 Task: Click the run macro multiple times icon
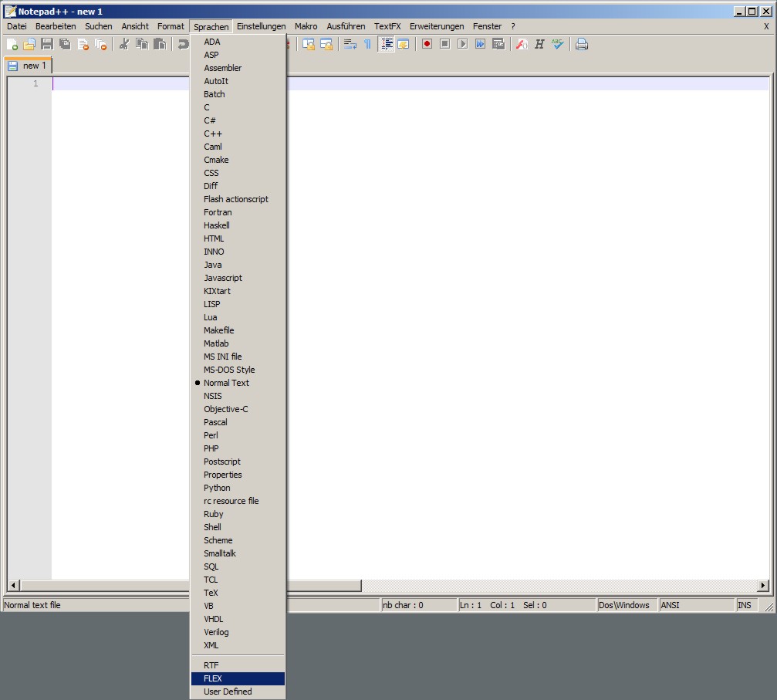coord(480,45)
